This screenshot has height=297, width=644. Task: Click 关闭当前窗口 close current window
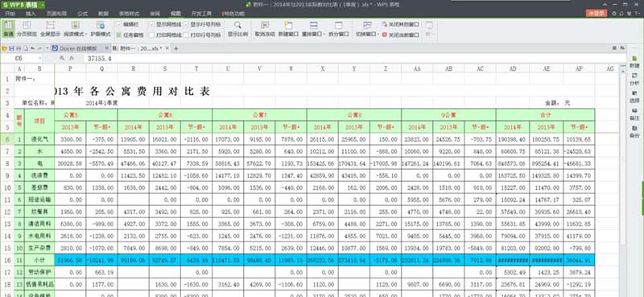click(400, 35)
